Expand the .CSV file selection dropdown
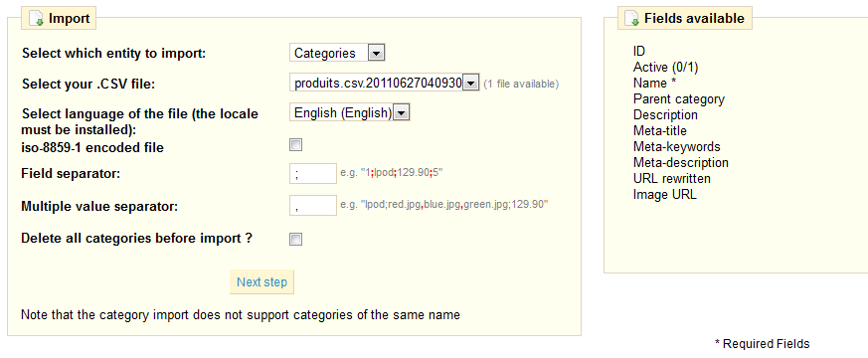The width and height of the screenshot is (868, 358). point(384,83)
